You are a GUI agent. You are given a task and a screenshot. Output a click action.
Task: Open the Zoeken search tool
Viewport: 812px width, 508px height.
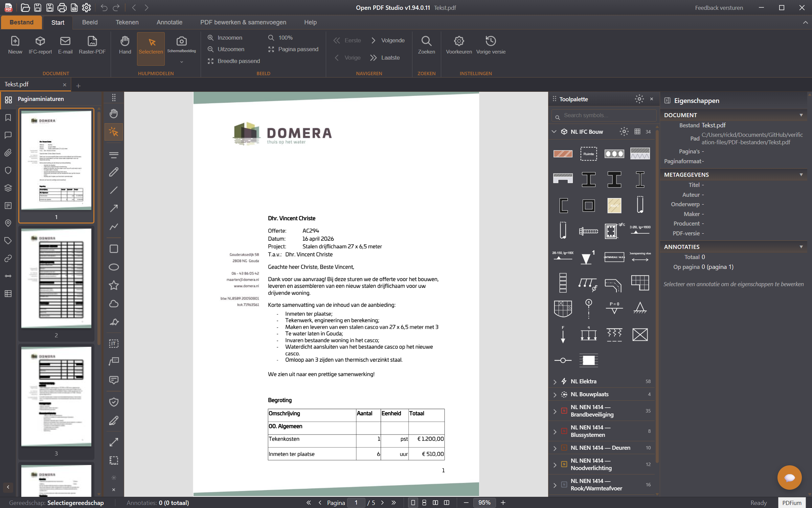click(x=426, y=45)
